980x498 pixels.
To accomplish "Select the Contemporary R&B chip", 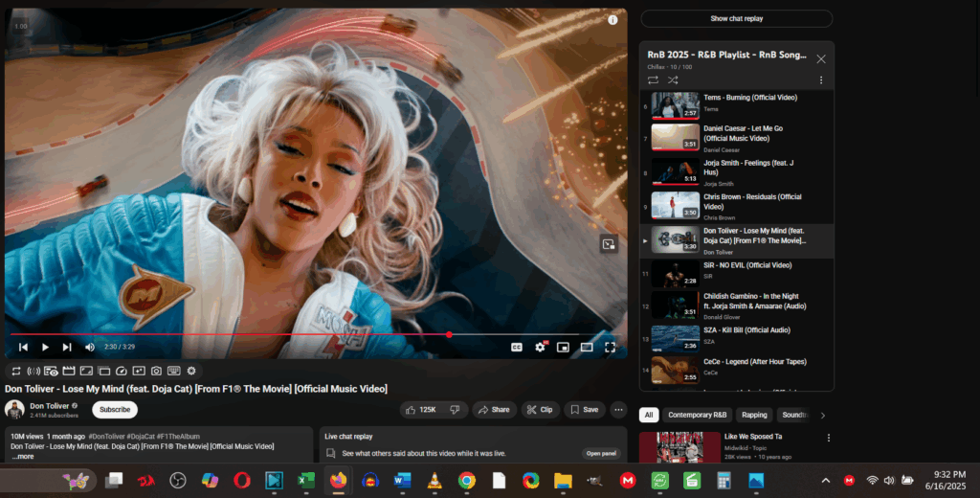I will (x=697, y=415).
